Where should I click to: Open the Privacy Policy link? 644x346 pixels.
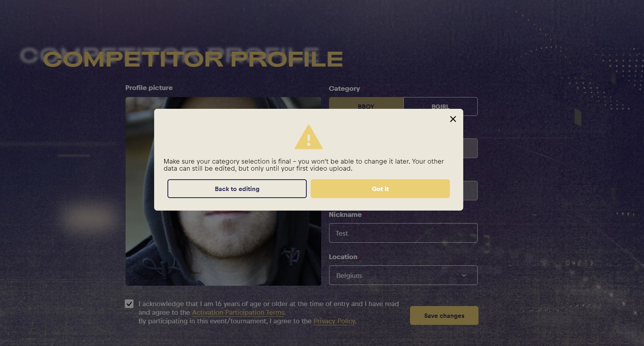tap(335, 321)
